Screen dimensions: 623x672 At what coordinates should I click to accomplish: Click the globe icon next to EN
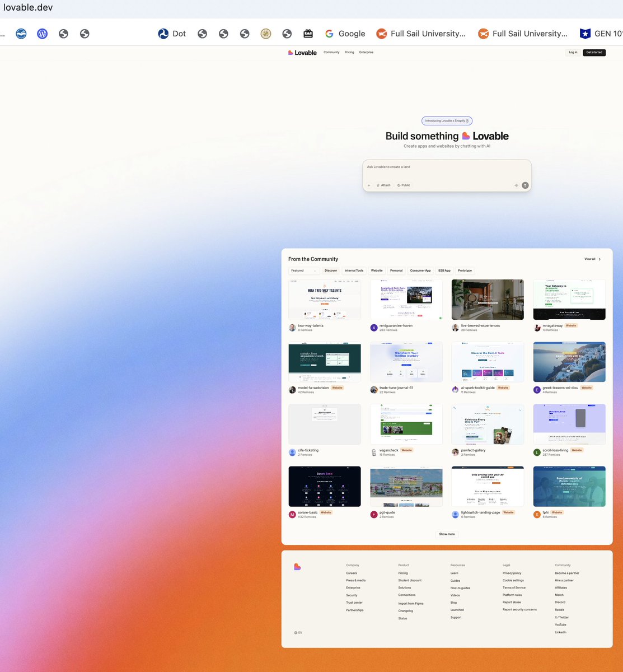(296, 632)
